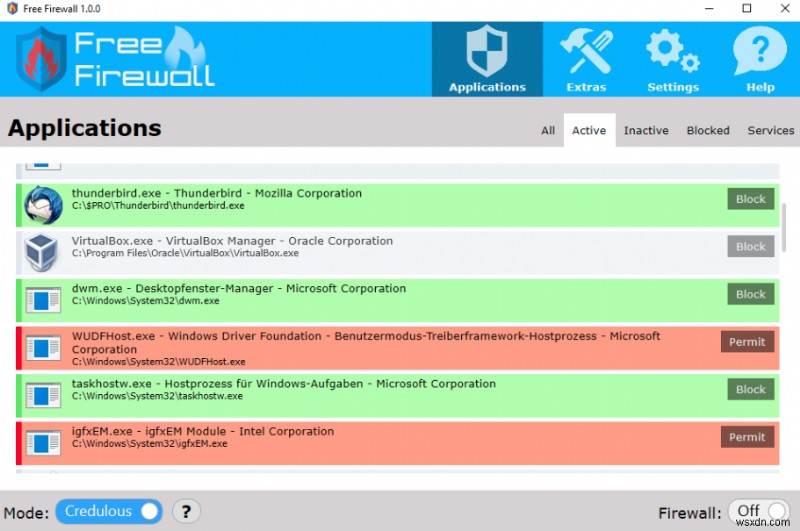Block thunderbird.exe

pyautogui.click(x=751, y=199)
